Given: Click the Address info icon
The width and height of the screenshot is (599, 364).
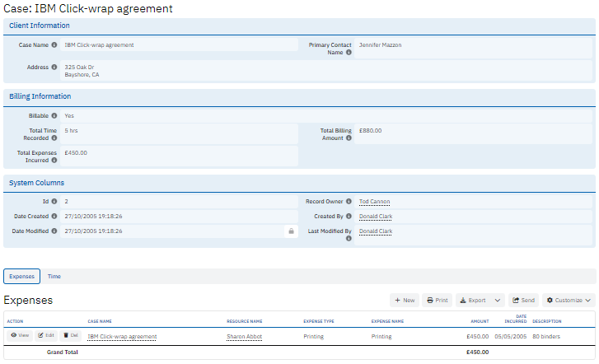Looking at the screenshot, I should click(54, 68).
